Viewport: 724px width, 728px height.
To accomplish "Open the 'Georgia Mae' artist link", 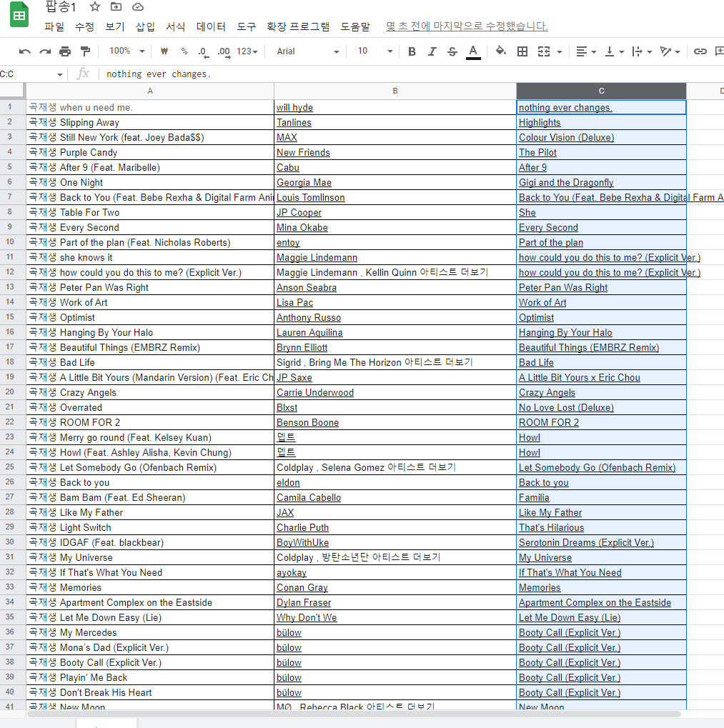I will tap(304, 182).
